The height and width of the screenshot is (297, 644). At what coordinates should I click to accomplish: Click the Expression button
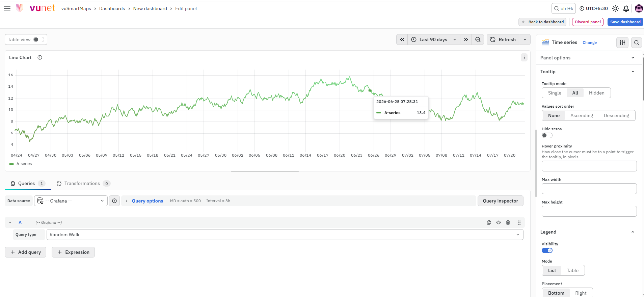pyautogui.click(x=73, y=252)
